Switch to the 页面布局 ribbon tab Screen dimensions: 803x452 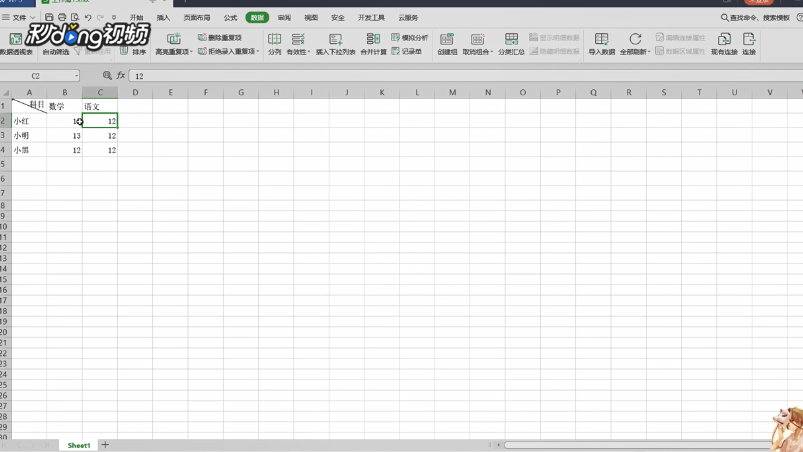[x=197, y=17]
